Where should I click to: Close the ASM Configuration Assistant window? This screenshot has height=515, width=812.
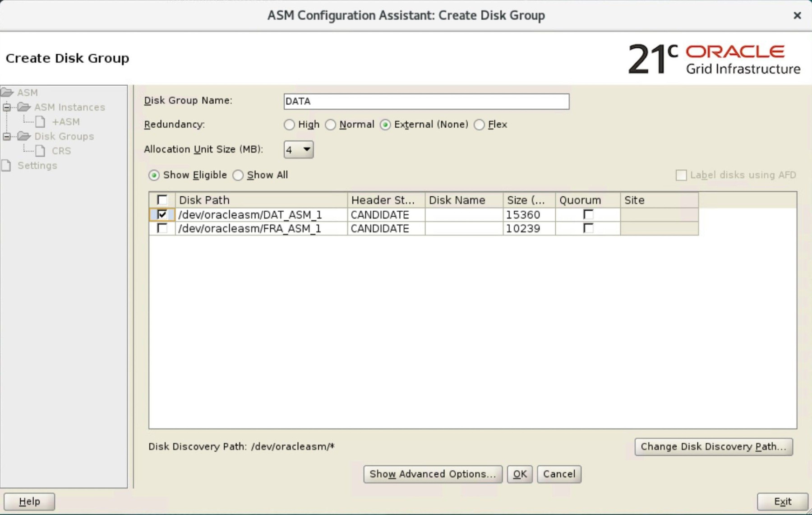click(797, 15)
